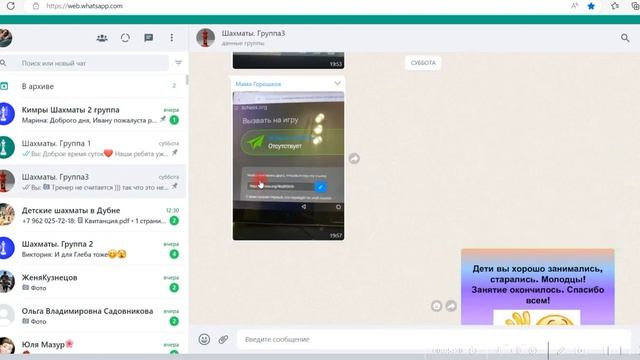This screenshot has width=640, height=360.
Task: Click the blue bookmark star icon
Action: [591, 6]
